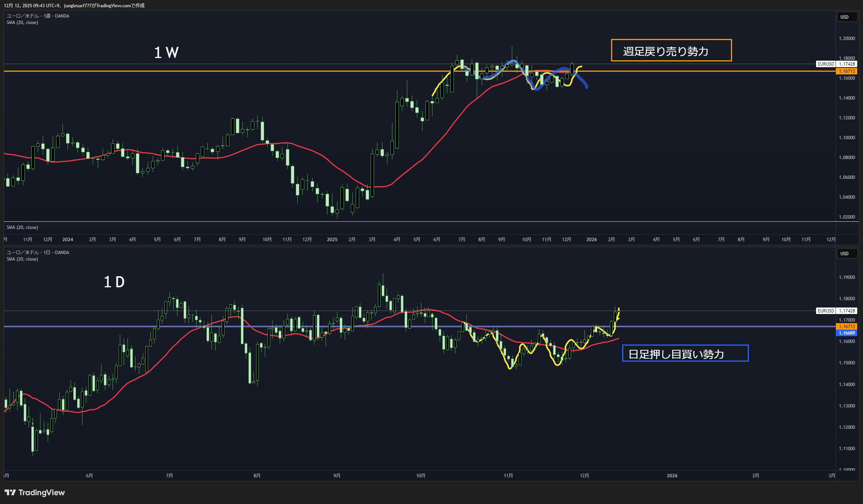Click SMA (20, close) legend in the lower weekly pane
Image resolution: width=863 pixels, height=504 pixels.
coord(22,227)
